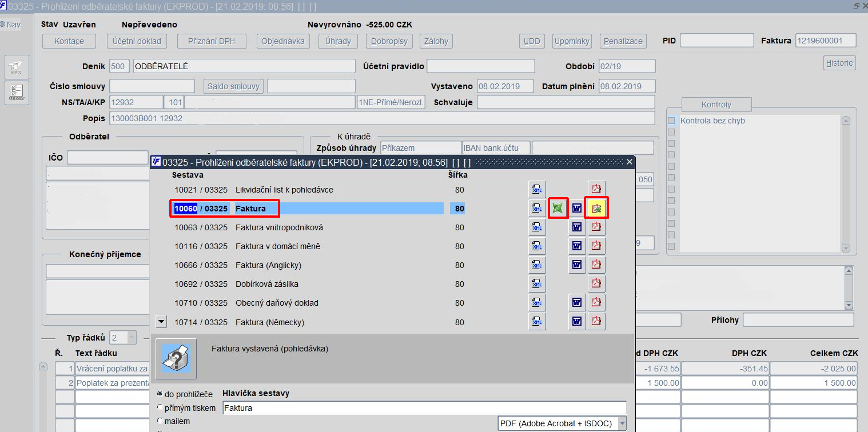This screenshot has width=868, height=432.
Task: Export Faktura v domácí měně as XML
Action: pos(537,246)
